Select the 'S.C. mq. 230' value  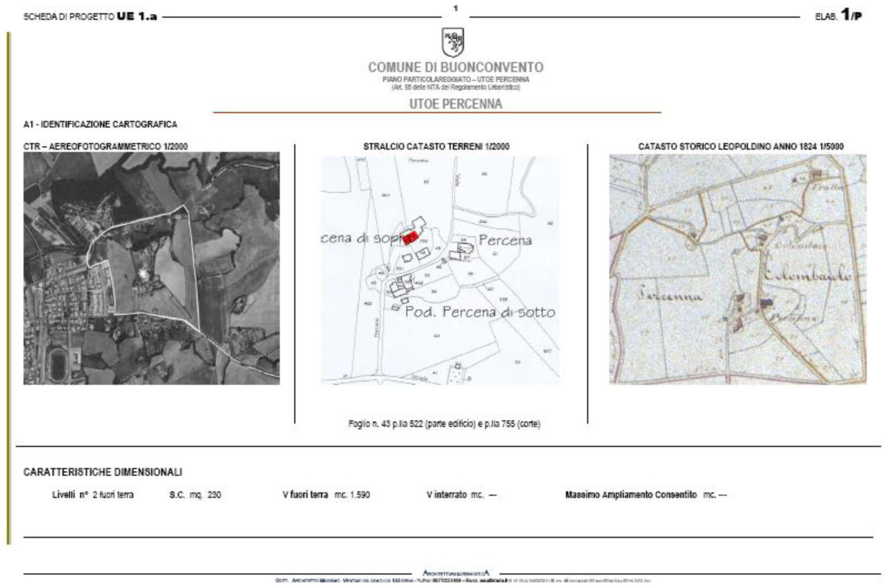pos(195,495)
